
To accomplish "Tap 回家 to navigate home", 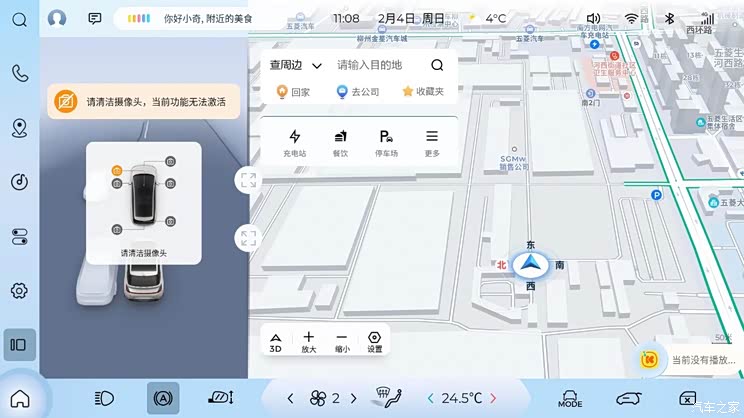I will click(293, 92).
